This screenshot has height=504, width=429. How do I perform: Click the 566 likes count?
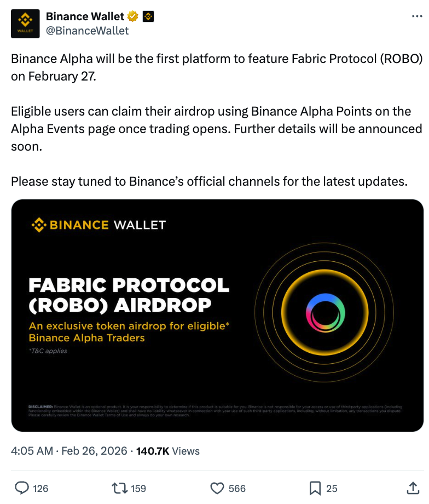[237, 488]
